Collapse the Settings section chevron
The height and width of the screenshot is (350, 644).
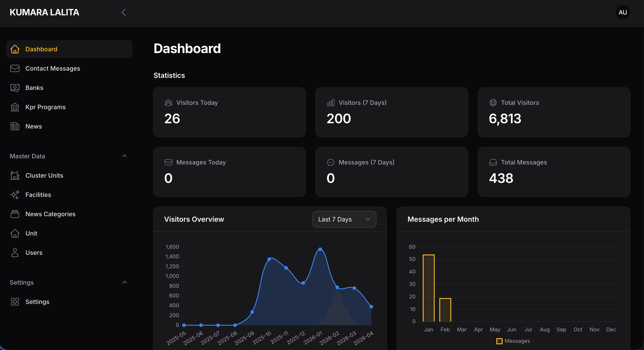pyautogui.click(x=125, y=282)
